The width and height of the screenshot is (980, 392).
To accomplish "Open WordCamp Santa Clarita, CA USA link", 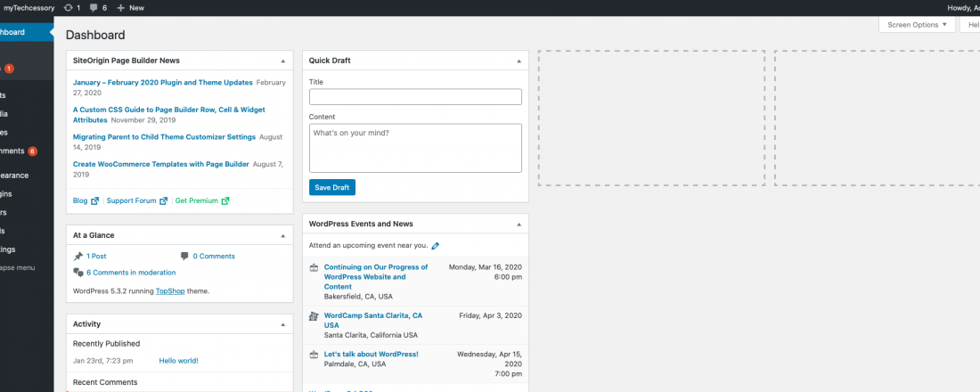I will tap(374, 321).
